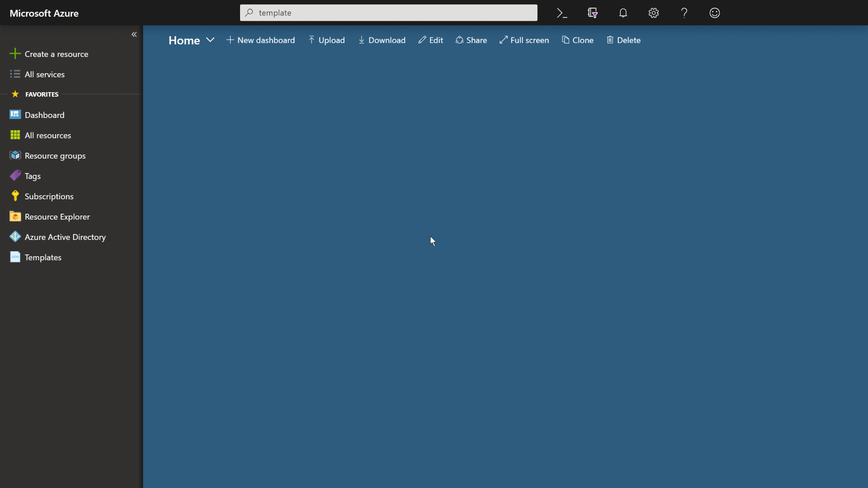This screenshot has height=488, width=868.
Task: Open All services list
Action: 44,74
